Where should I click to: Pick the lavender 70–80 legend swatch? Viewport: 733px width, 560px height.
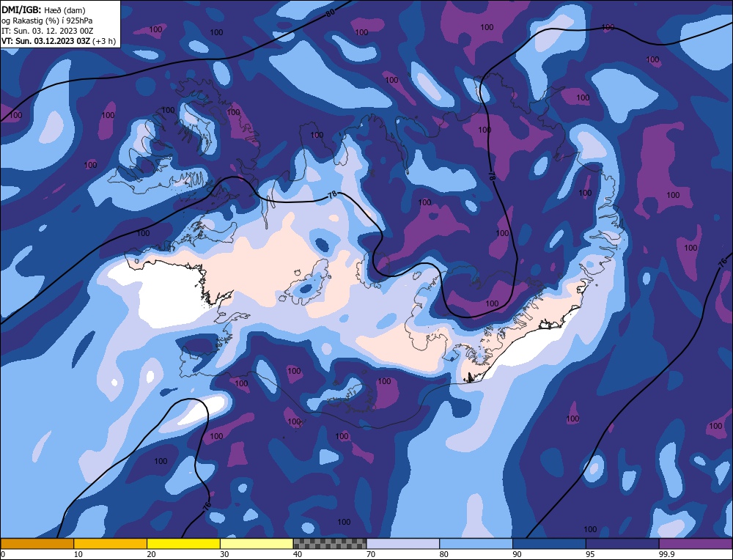[403, 544]
